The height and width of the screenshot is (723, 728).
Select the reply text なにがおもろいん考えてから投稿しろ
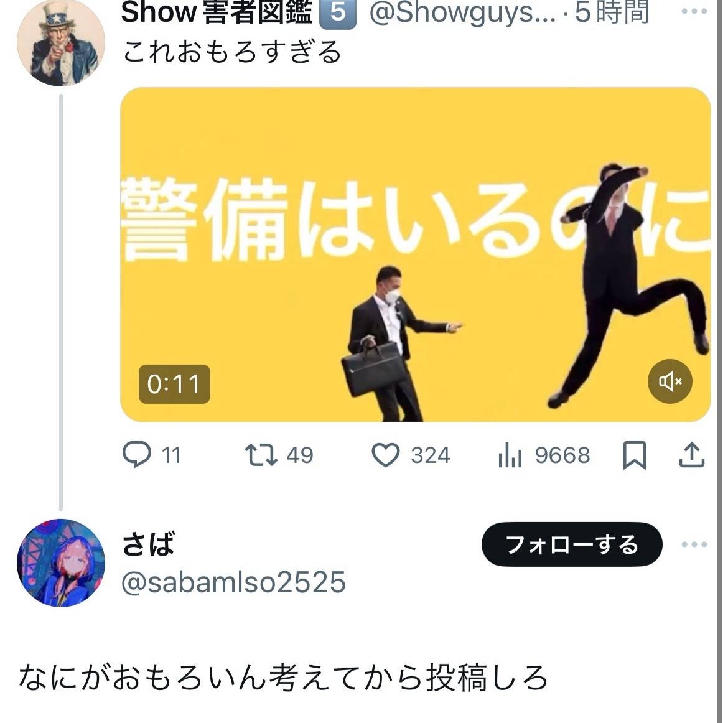point(283,678)
